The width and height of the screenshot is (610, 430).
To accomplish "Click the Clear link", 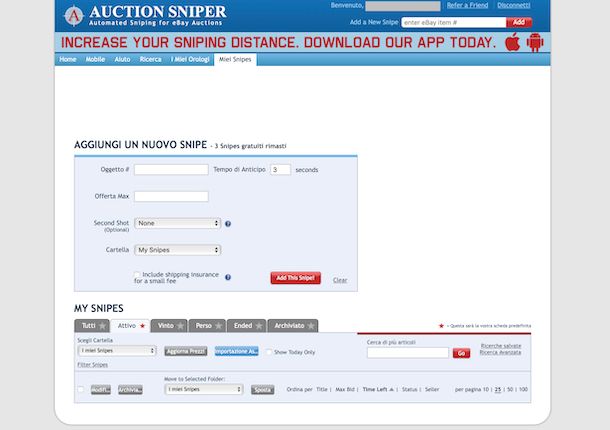I will click(340, 280).
